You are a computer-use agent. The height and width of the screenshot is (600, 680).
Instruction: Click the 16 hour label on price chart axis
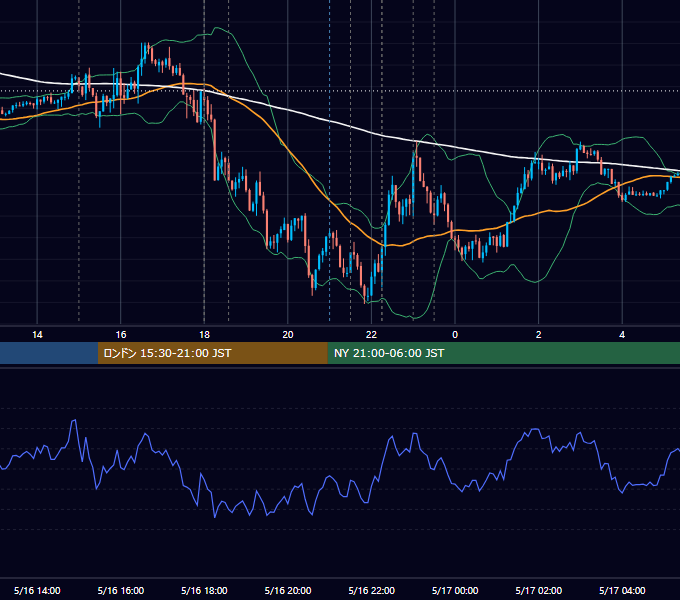pyautogui.click(x=121, y=335)
